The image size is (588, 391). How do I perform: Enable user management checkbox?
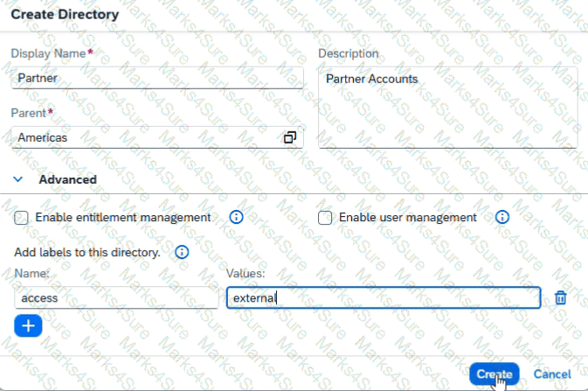tap(325, 218)
